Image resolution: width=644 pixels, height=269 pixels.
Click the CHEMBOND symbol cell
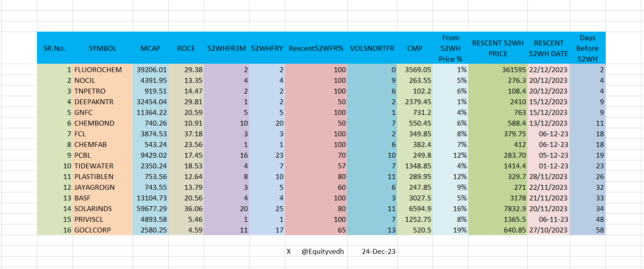coord(103,123)
